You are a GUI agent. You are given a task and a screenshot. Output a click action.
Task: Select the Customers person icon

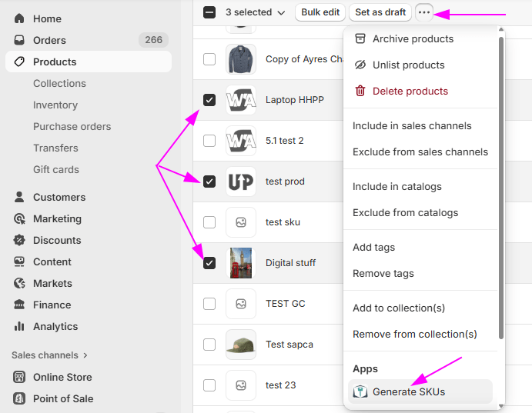19,197
